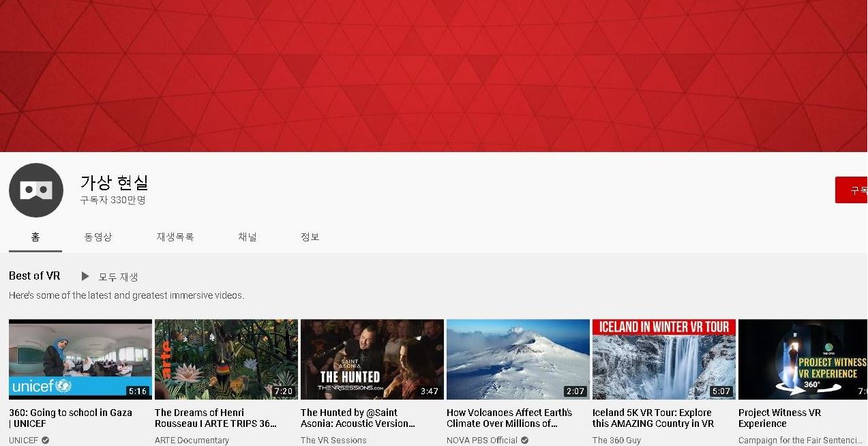Click the 5:16 duration badge

tap(138, 391)
